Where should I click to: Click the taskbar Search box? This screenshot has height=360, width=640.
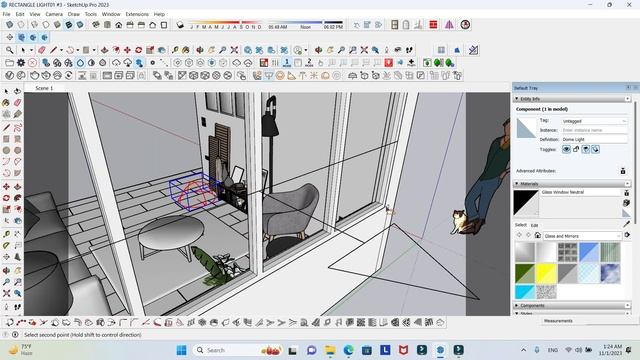pyautogui.click(x=238, y=350)
